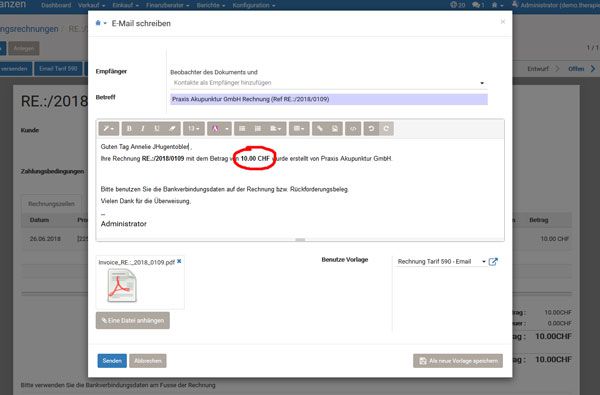This screenshot has width=600, height=395.
Task: Apply the font color A button
Action: 215,129
